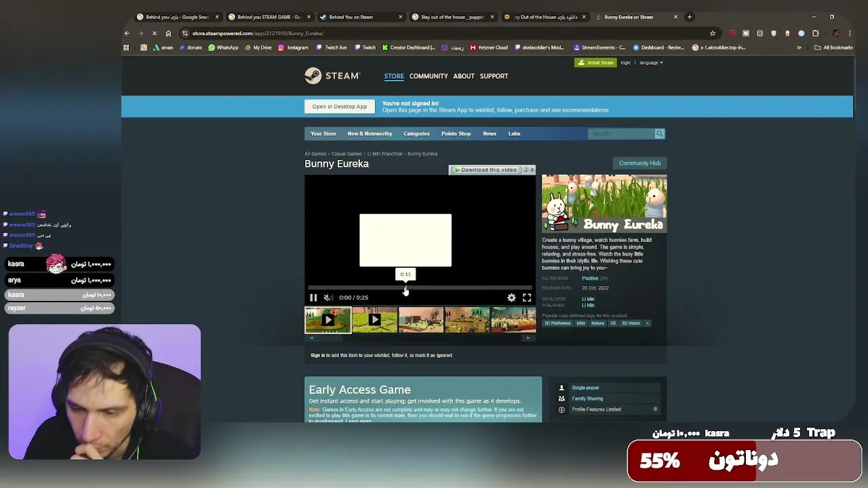The image size is (868, 488).
Task: Switch to Behind You on Steam tab
Action: tap(361, 17)
